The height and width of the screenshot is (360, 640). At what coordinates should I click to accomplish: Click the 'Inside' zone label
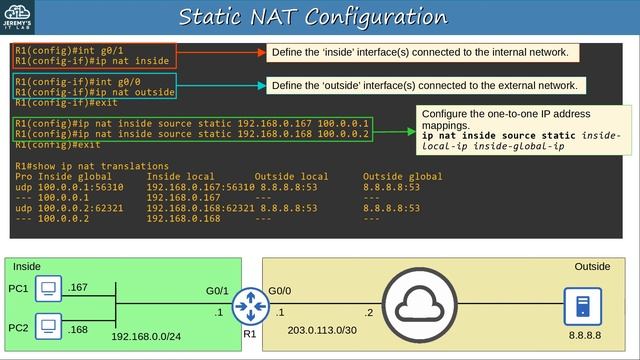(x=27, y=267)
